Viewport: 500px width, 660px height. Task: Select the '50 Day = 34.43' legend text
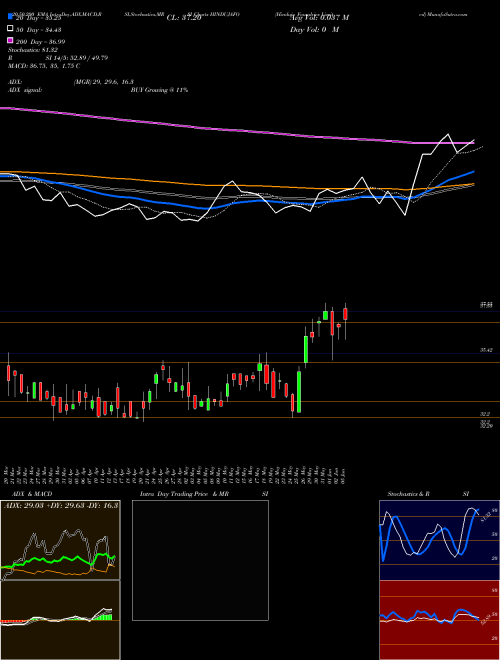pos(41,29)
